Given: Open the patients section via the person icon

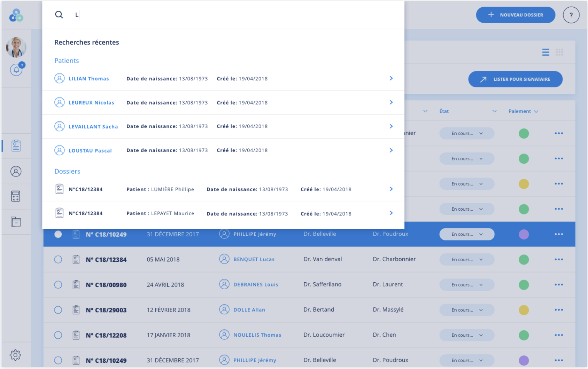Looking at the screenshot, I should pos(16,171).
